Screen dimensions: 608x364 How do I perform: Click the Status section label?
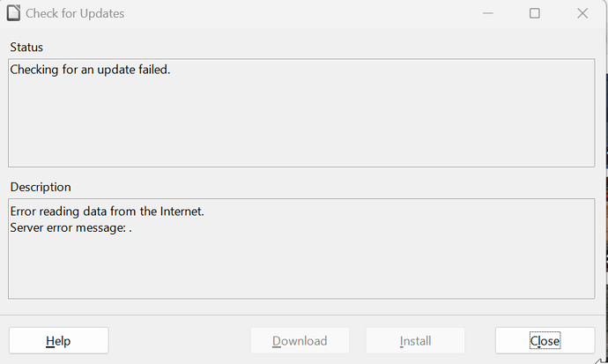(x=26, y=48)
